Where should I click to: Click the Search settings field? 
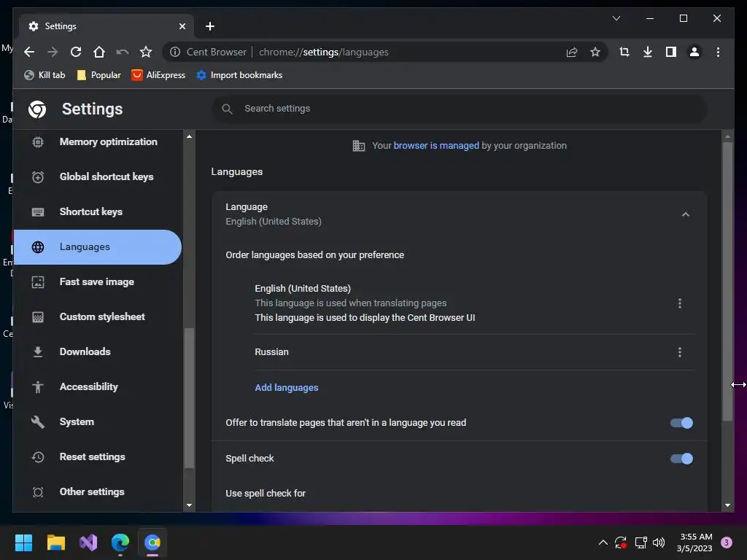coord(460,109)
